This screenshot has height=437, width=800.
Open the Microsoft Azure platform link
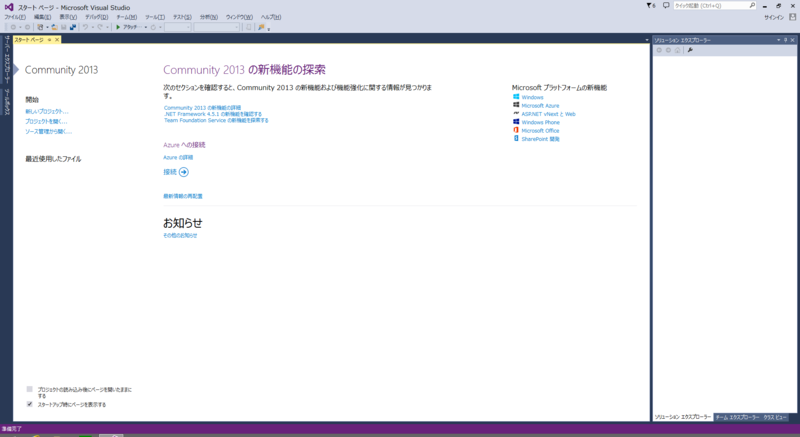point(540,106)
